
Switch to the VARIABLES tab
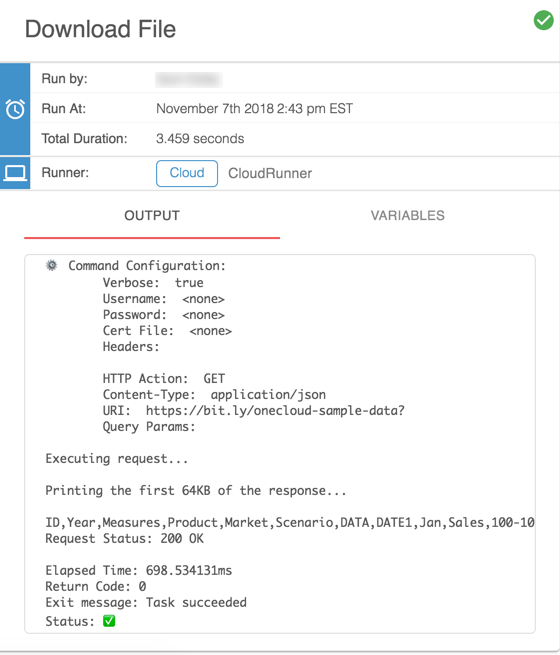(408, 216)
